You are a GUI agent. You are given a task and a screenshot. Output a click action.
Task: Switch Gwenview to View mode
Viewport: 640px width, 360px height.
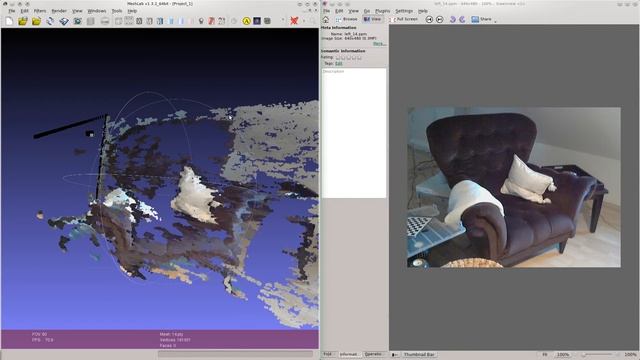click(x=372, y=19)
